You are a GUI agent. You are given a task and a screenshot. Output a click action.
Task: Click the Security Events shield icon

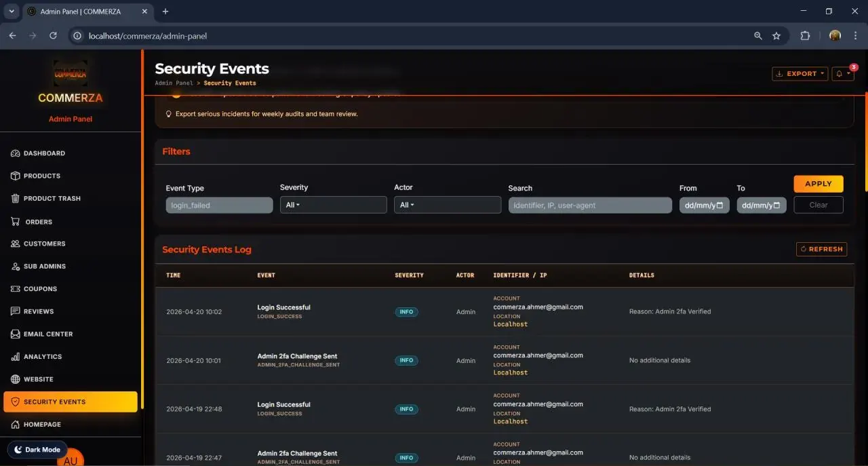point(16,402)
